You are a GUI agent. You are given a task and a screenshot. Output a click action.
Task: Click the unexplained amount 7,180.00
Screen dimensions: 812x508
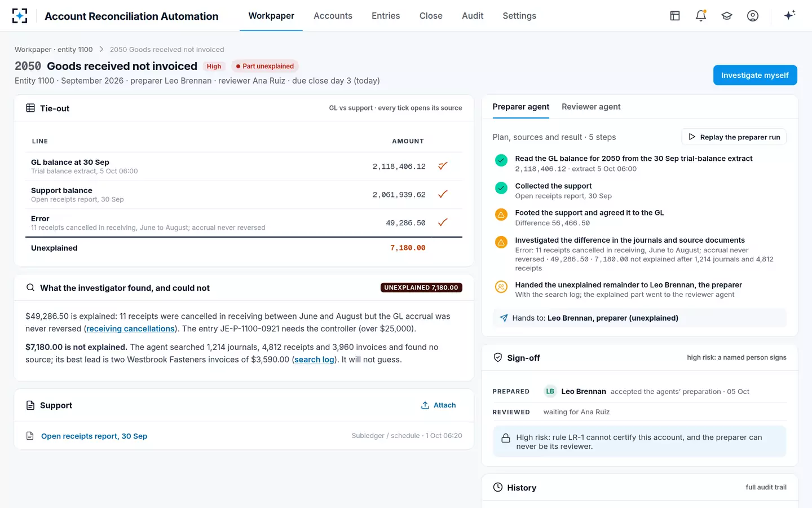[x=408, y=248]
